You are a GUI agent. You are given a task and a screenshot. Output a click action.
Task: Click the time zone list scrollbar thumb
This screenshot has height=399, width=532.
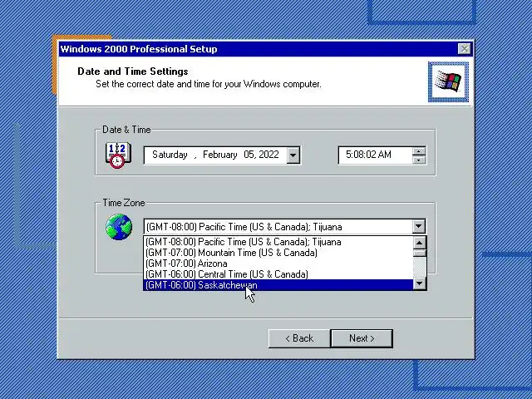419,254
